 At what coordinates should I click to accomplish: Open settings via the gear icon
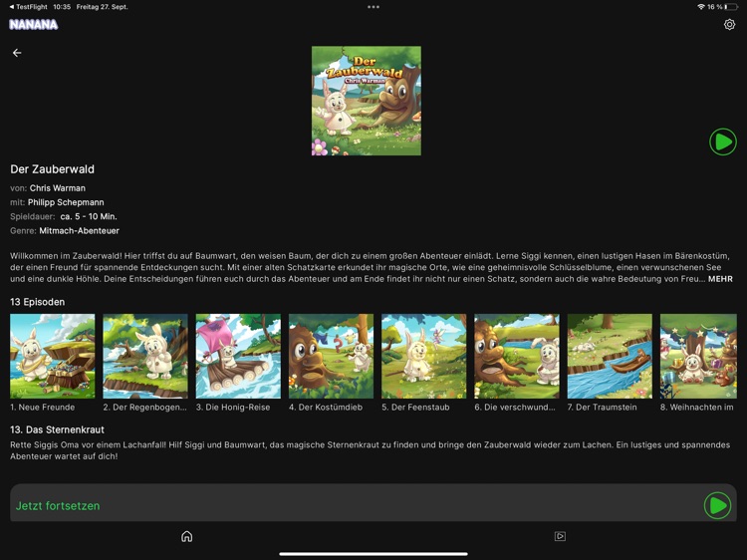[x=729, y=24]
